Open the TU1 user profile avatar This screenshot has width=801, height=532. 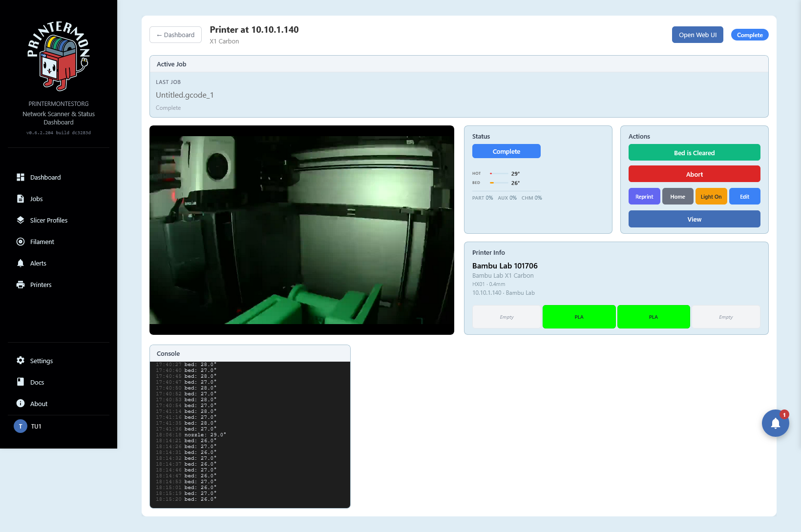click(21, 426)
